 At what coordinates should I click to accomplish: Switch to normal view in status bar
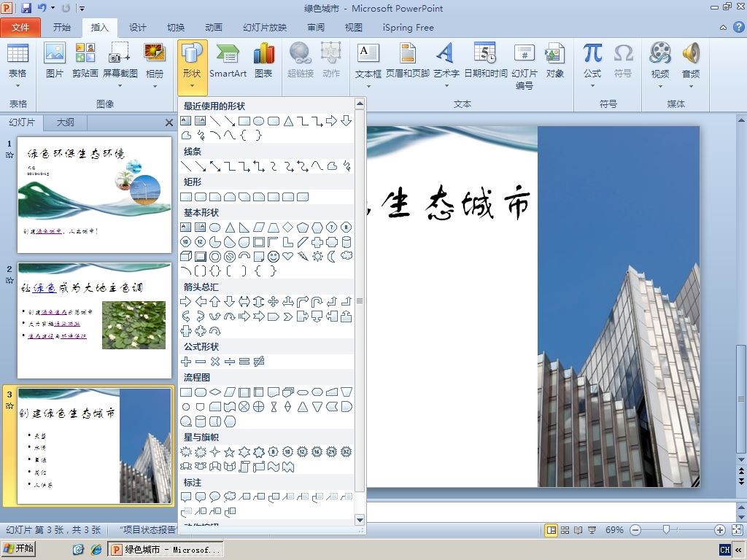pos(551,530)
